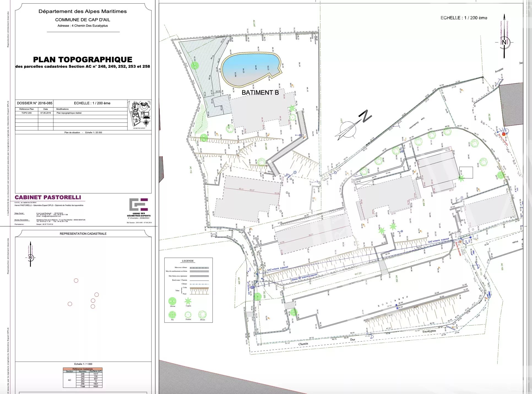Click the Fruitier tree symbol in legend
This screenshot has width=532, height=394.
coord(188,314)
